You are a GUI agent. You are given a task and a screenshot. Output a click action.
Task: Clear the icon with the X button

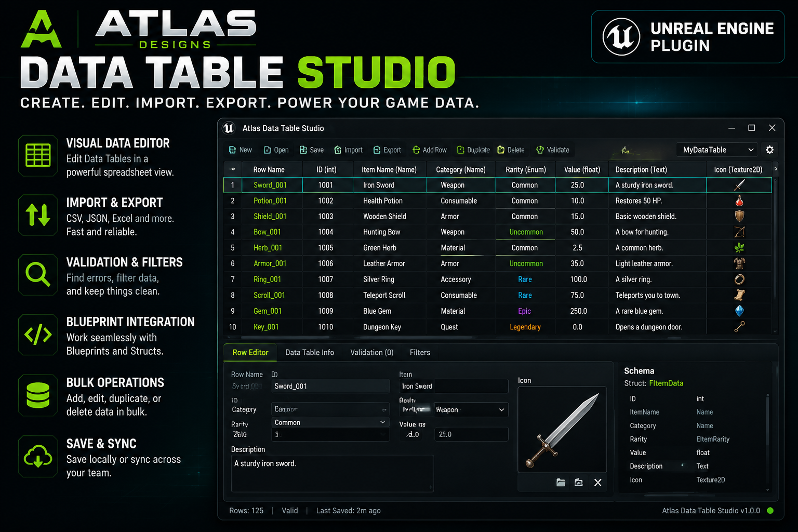[598, 483]
